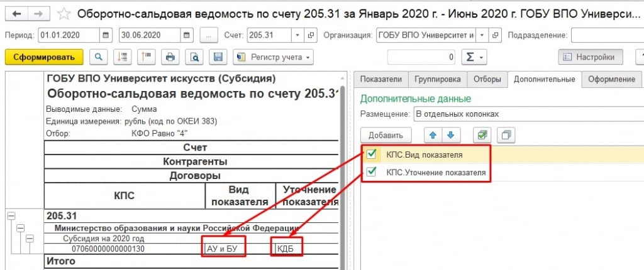This screenshot has height=270, width=644.
Task: Select the 205.31 row in report
Action: click(191, 216)
